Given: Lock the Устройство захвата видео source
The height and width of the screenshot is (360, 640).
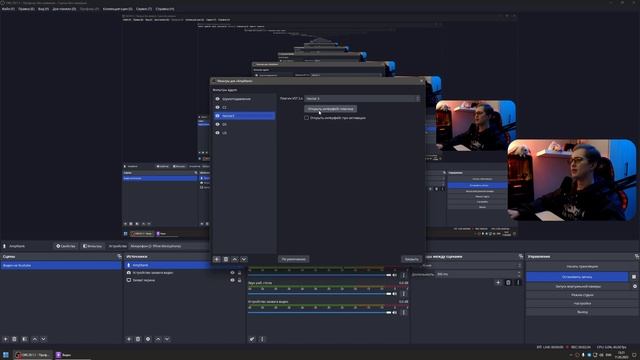Looking at the screenshot, I should (240, 273).
